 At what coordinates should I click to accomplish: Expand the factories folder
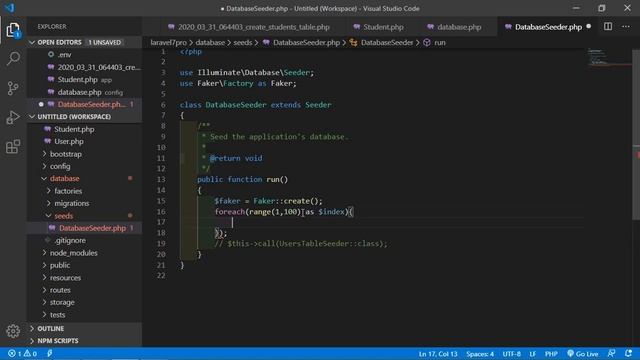click(68, 191)
